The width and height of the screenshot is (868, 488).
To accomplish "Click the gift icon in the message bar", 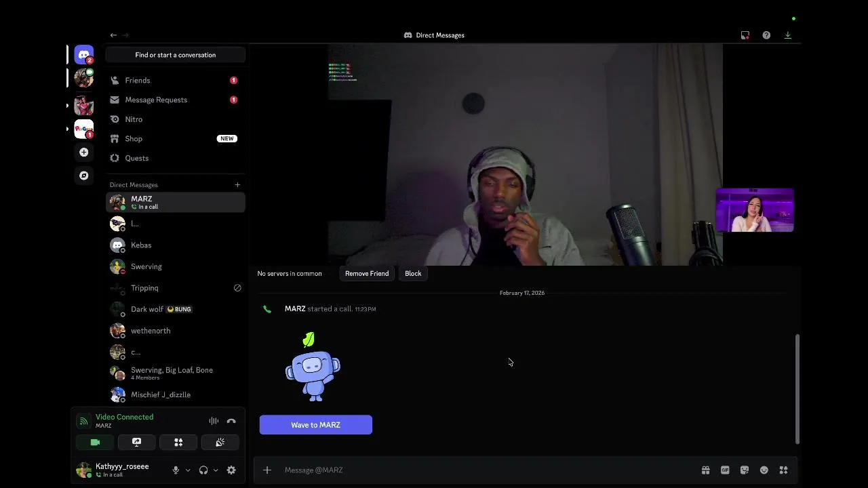I will coord(705,470).
